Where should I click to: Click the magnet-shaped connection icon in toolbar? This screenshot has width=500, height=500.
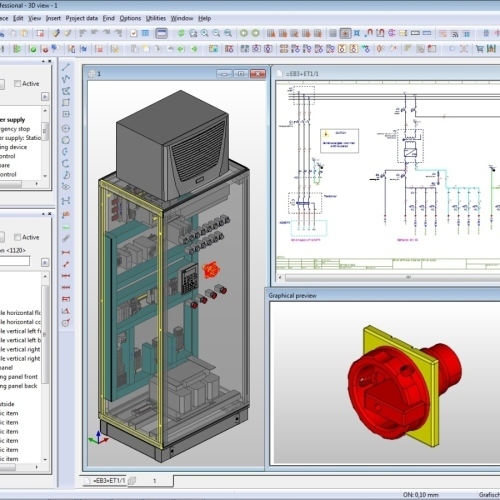coord(369,33)
